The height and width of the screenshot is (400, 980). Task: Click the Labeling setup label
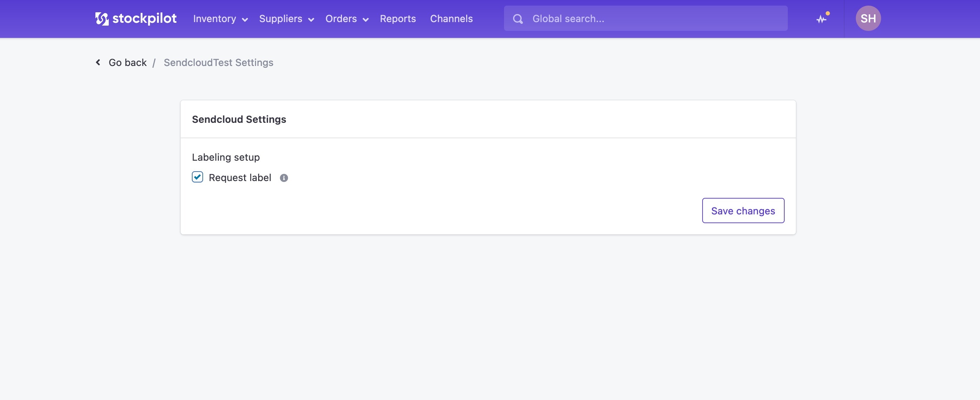pos(226,157)
